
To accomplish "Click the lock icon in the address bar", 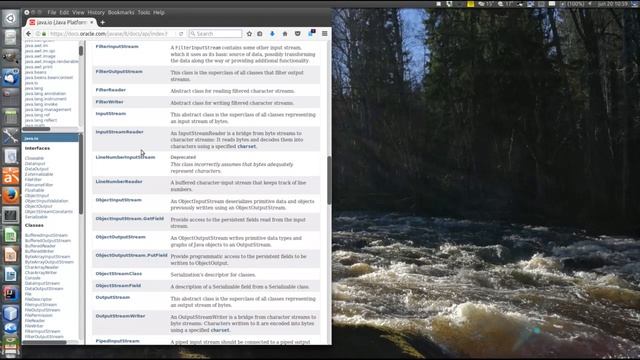I will point(44,34).
